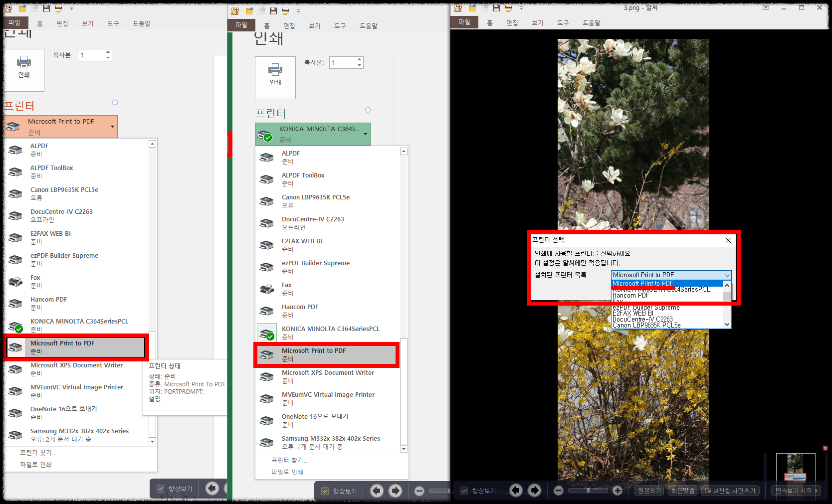Select highlighted Microsoft Print to PDF in the dialog list
Image resolution: width=832 pixels, height=504 pixels.
click(x=667, y=283)
